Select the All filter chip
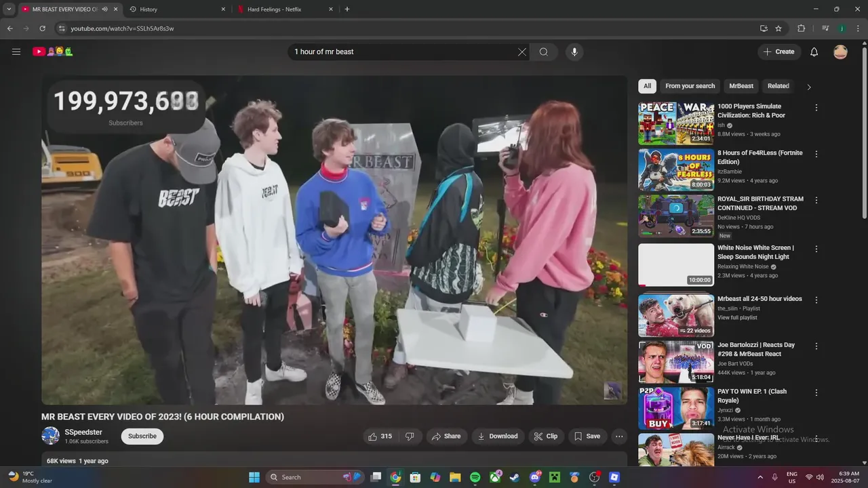The width and height of the screenshot is (868, 488). [647, 86]
